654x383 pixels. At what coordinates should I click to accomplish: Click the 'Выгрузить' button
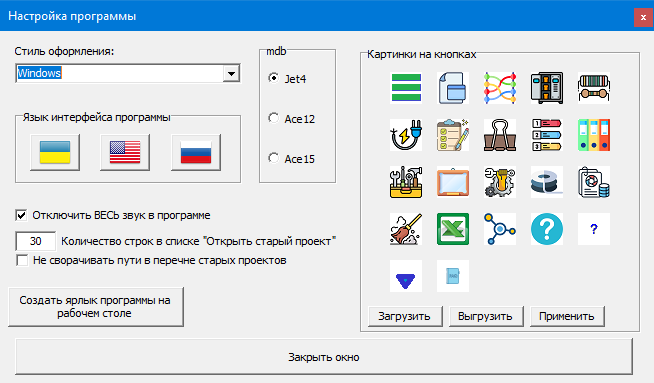[x=485, y=316]
